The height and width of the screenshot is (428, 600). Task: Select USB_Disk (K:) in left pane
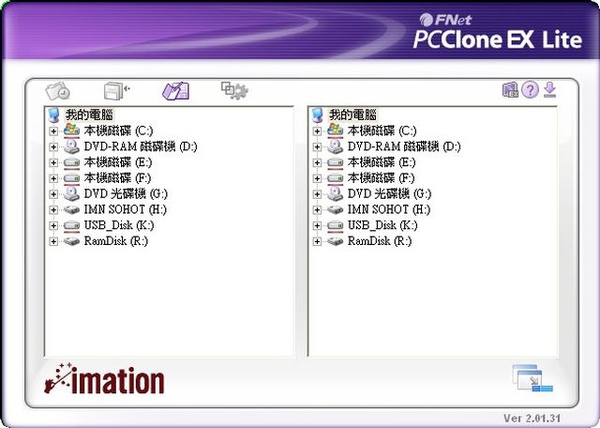119,225
